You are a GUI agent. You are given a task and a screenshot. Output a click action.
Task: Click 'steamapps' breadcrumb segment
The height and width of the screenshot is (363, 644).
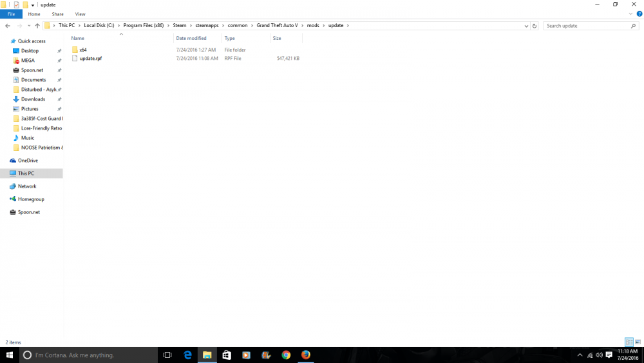(x=207, y=26)
